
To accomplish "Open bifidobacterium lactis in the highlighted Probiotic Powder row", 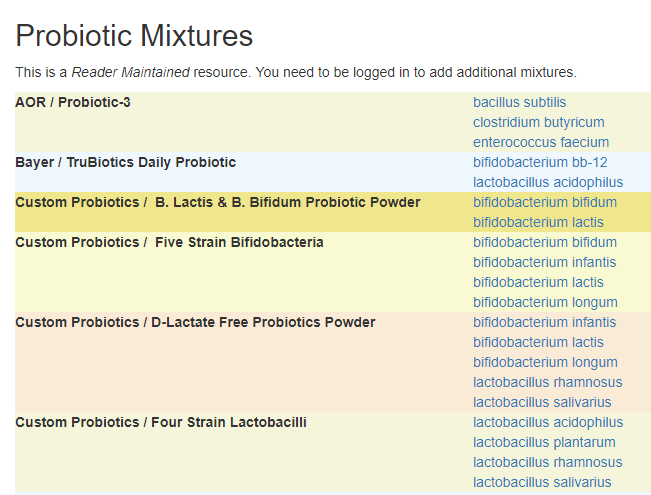I will (538, 222).
